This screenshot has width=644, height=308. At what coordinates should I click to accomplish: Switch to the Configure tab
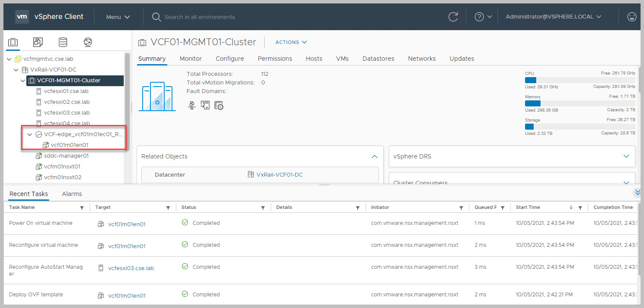coord(230,59)
